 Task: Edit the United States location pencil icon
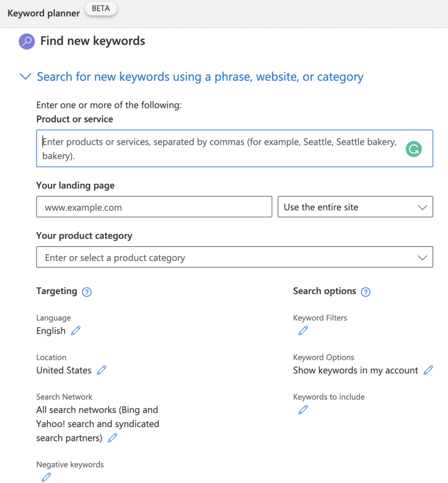101,370
